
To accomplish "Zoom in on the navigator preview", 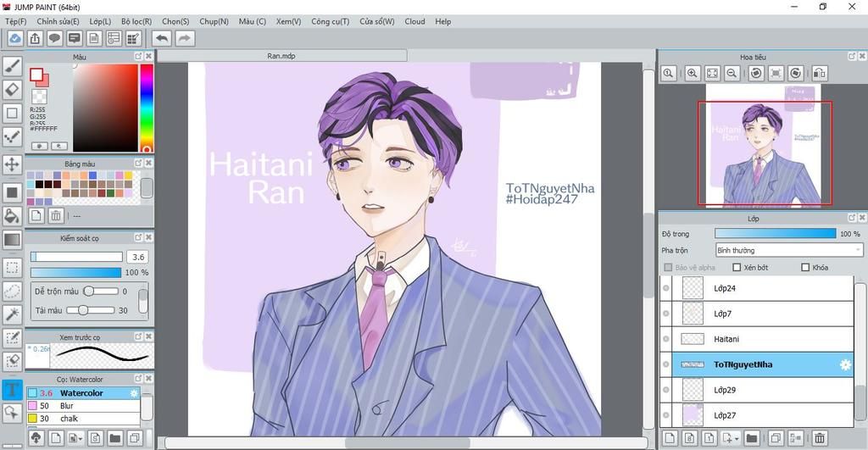I will click(x=693, y=73).
